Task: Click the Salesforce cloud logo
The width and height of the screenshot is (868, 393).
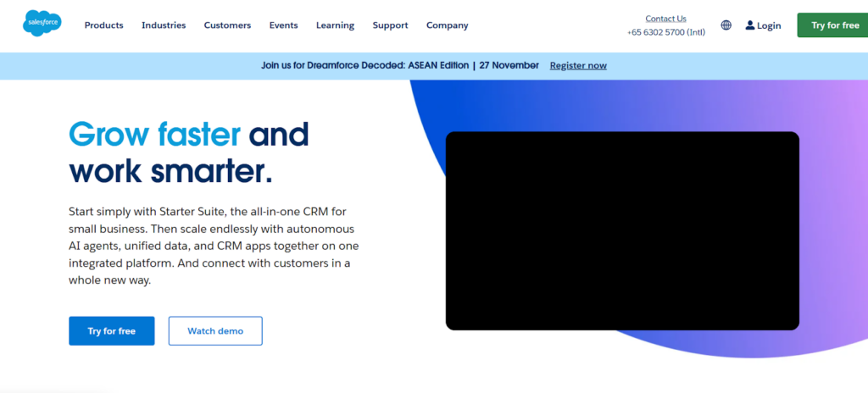Action: click(42, 25)
